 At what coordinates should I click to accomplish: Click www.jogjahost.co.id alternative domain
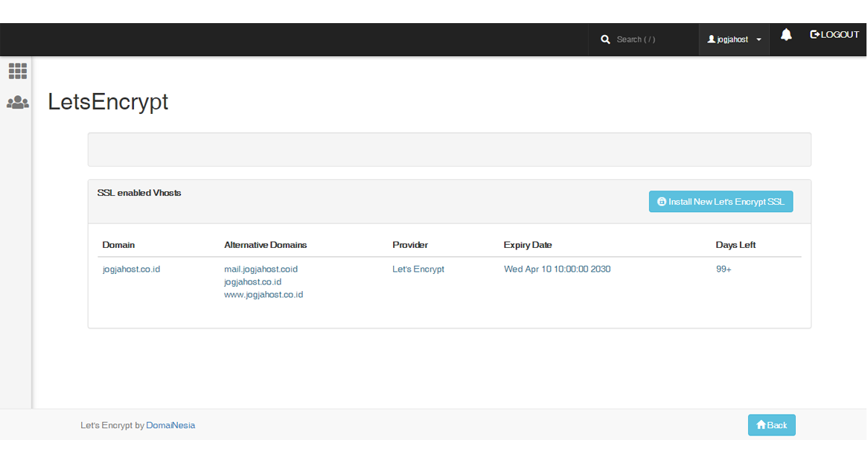click(264, 295)
